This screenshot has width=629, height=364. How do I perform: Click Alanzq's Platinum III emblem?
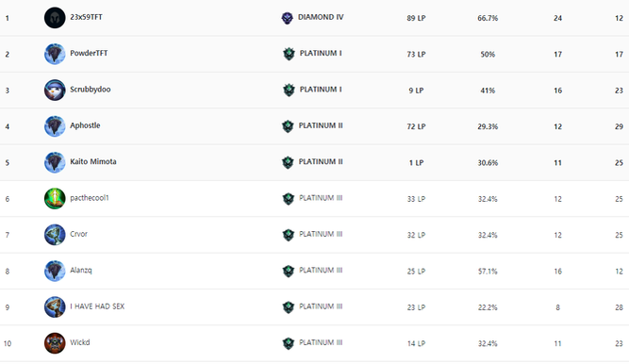click(288, 271)
